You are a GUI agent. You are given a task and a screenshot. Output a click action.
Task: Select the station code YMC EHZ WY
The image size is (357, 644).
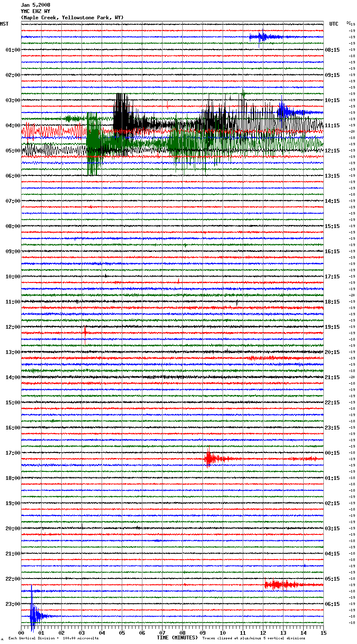pos(36,11)
